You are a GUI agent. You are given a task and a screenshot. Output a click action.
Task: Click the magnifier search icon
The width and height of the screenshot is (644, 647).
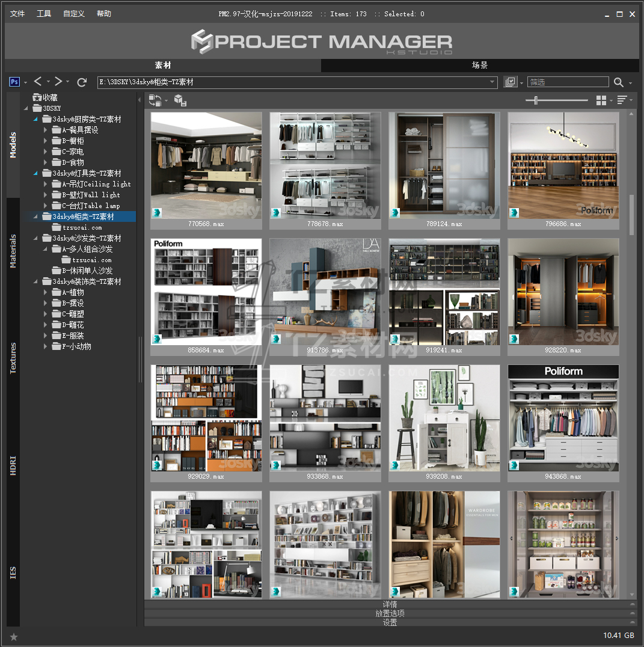tap(618, 82)
